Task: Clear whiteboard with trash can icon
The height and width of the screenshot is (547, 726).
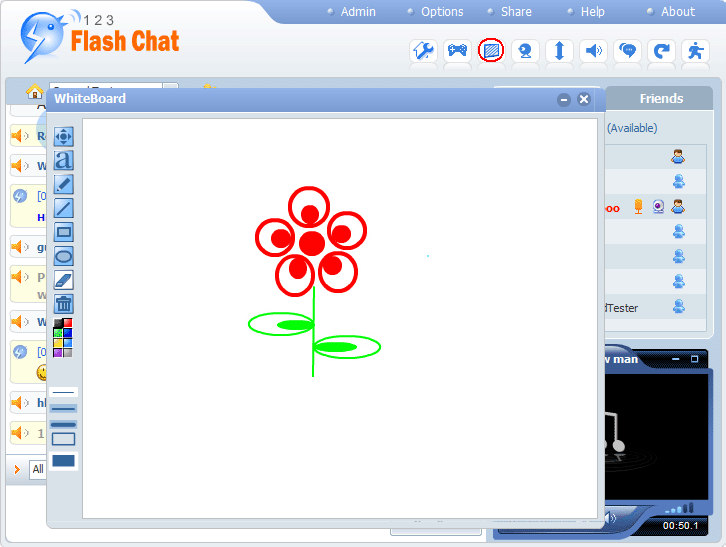Action: click(63, 304)
